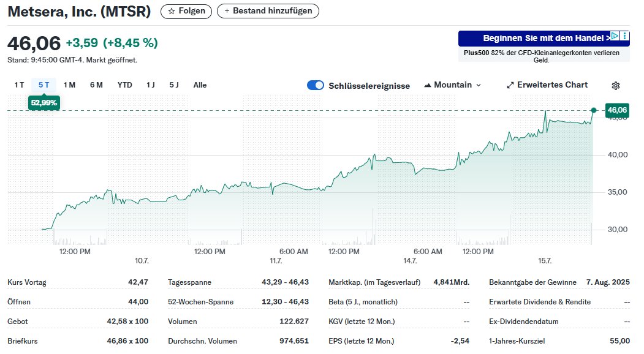Open the Mountain chart type dropdown
Screen dimensions: 644x354
pyautogui.click(x=452, y=85)
